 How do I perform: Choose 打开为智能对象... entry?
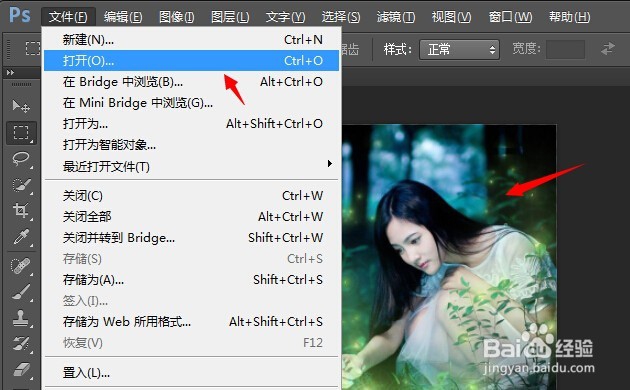click(191, 145)
